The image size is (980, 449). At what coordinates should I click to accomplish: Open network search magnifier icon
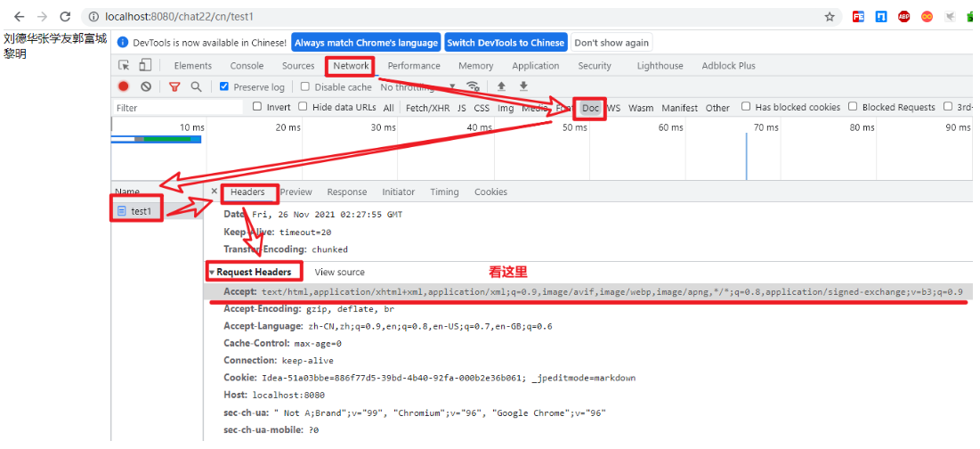click(196, 86)
